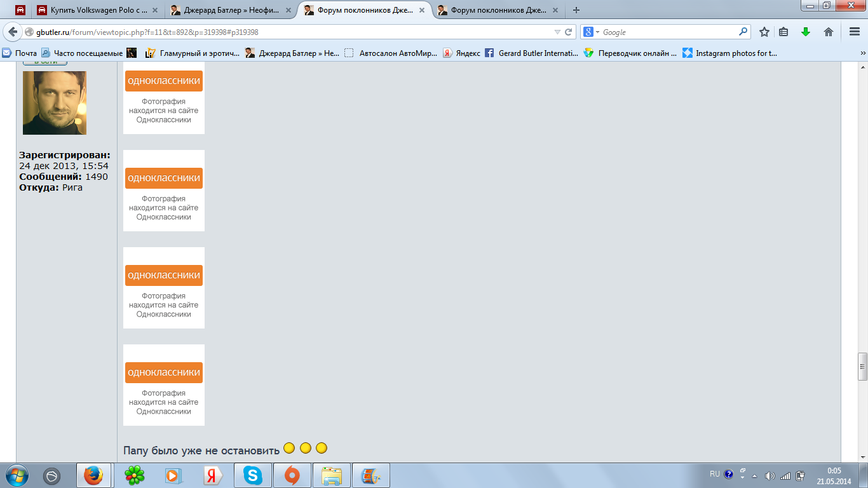Go to the Firefox Home page

coord(828,32)
